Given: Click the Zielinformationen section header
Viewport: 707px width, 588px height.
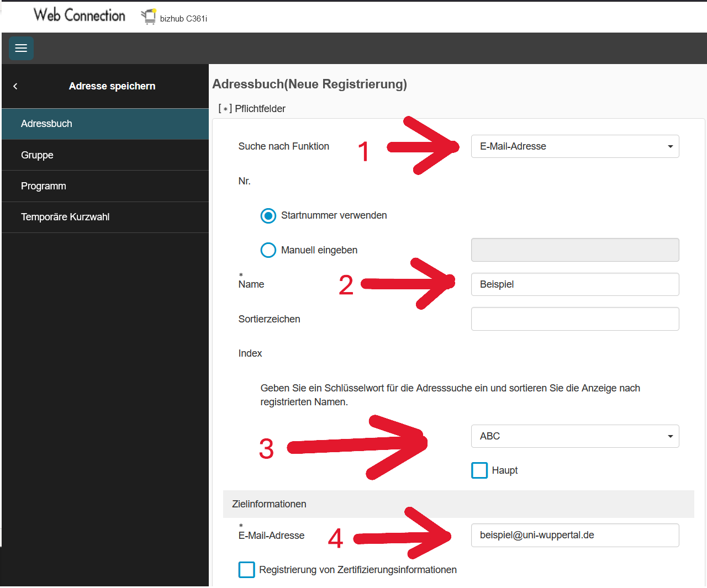Looking at the screenshot, I should (269, 504).
